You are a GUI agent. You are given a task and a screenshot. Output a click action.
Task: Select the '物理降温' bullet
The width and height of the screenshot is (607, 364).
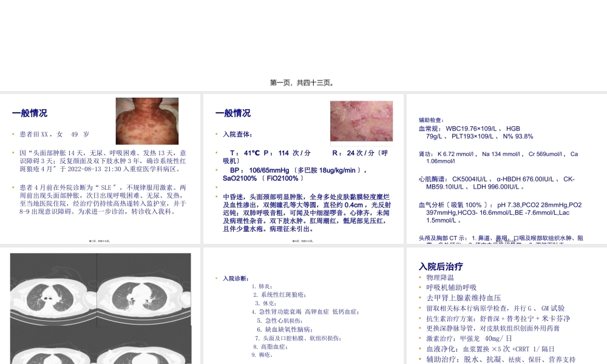pos(439,277)
